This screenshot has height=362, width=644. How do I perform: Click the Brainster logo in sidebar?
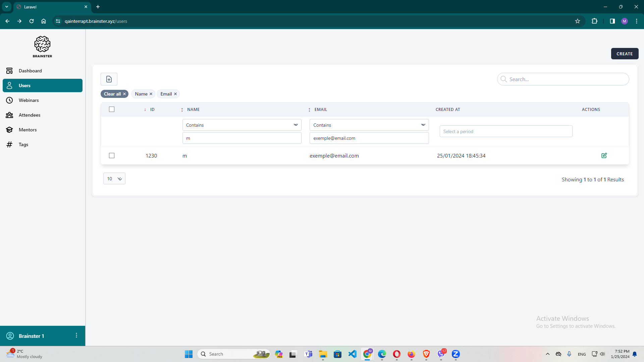[42, 47]
